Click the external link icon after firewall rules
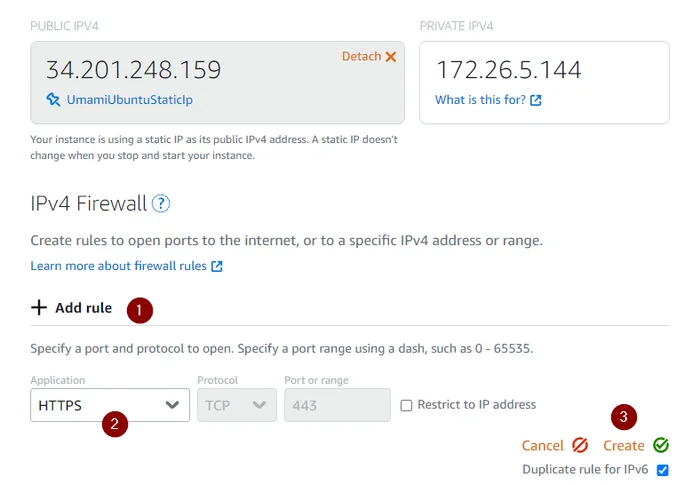 (217, 267)
